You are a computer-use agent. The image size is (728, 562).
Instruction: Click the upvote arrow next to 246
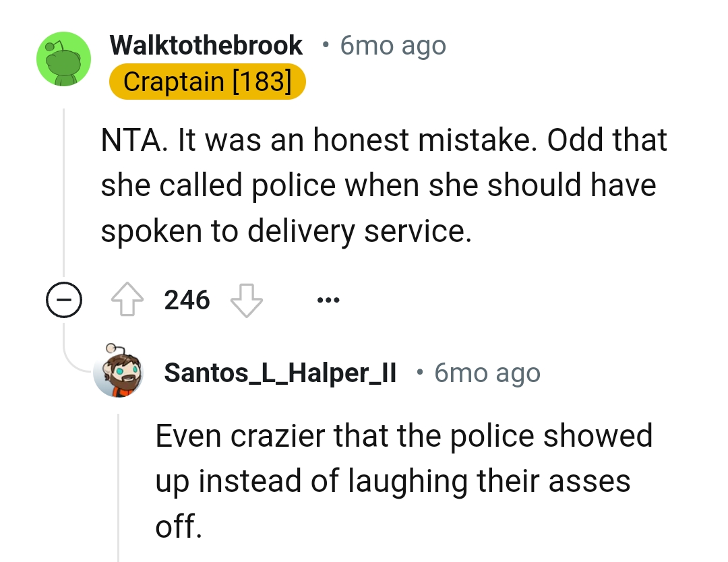click(x=127, y=299)
